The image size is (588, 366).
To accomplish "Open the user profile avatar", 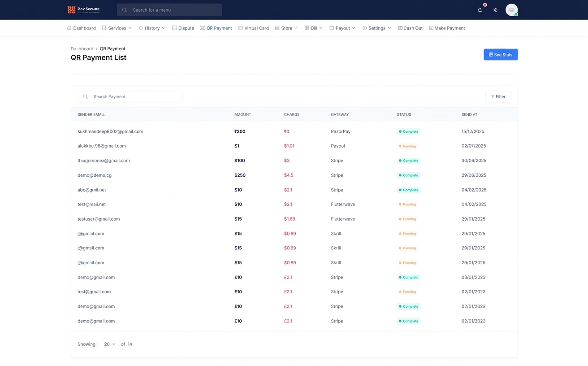I will coord(511,10).
